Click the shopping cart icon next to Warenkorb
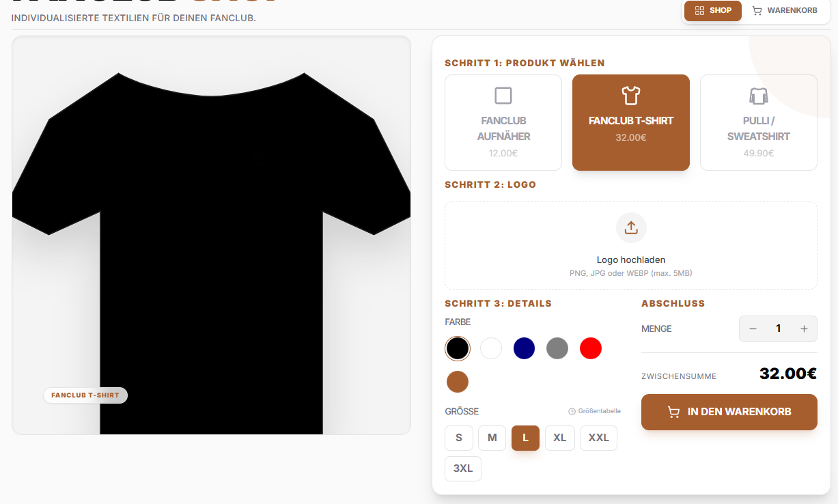 tap(757, 11)
